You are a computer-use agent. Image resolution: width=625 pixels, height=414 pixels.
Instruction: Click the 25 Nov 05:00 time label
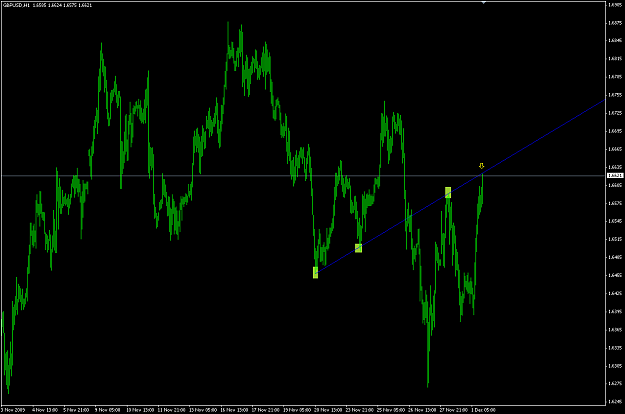click(391, 410)
